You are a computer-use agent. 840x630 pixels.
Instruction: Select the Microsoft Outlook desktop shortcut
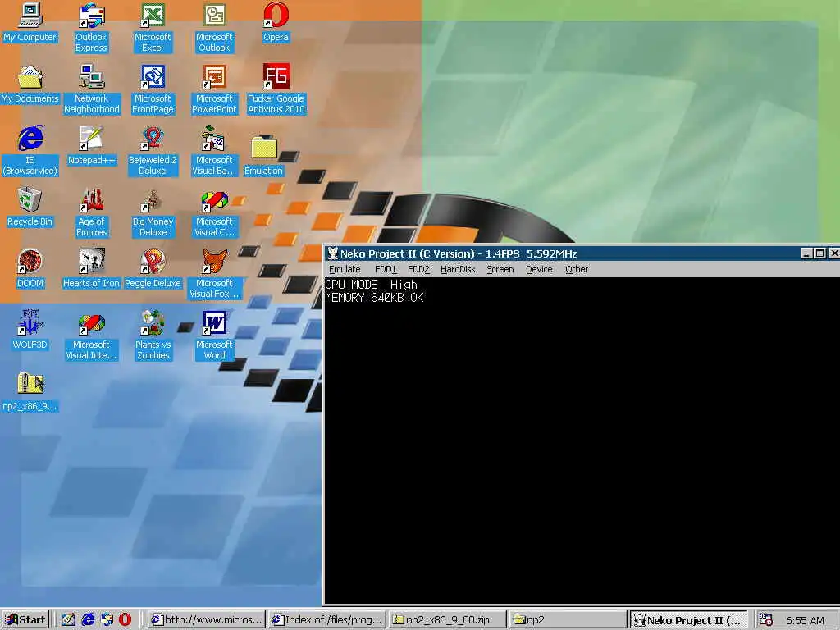[214, 27]
